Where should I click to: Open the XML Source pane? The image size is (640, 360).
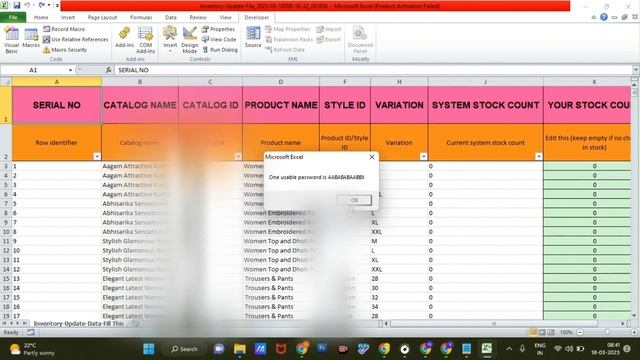(253, 38)
